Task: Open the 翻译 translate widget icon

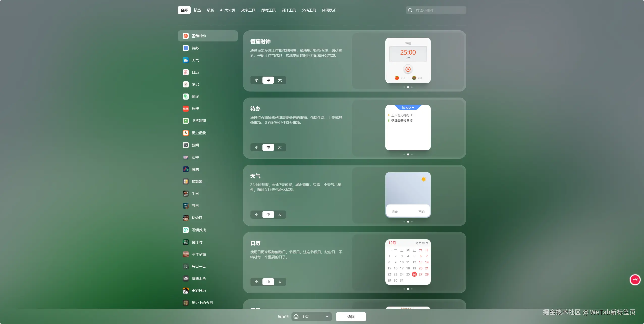Action: [x=186, y=97]
